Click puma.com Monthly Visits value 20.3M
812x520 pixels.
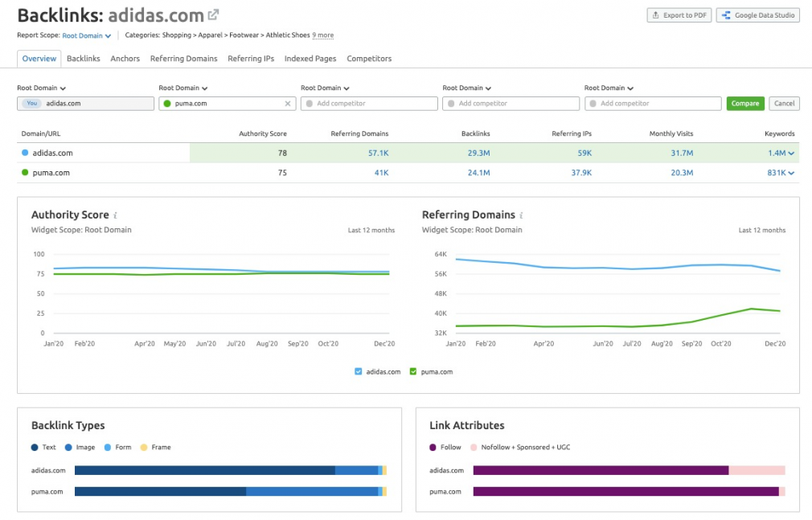pos(682,173)
